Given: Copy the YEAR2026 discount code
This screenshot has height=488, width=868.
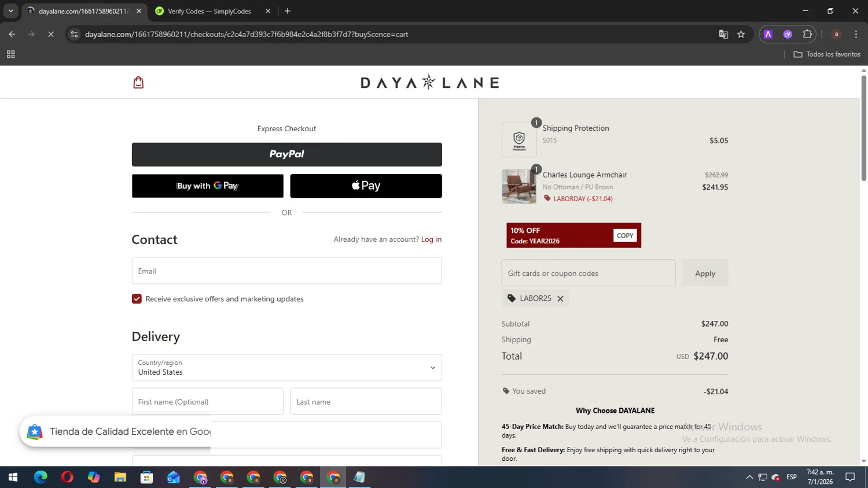Looking at the screenshot, I should [x=625, y=235].
